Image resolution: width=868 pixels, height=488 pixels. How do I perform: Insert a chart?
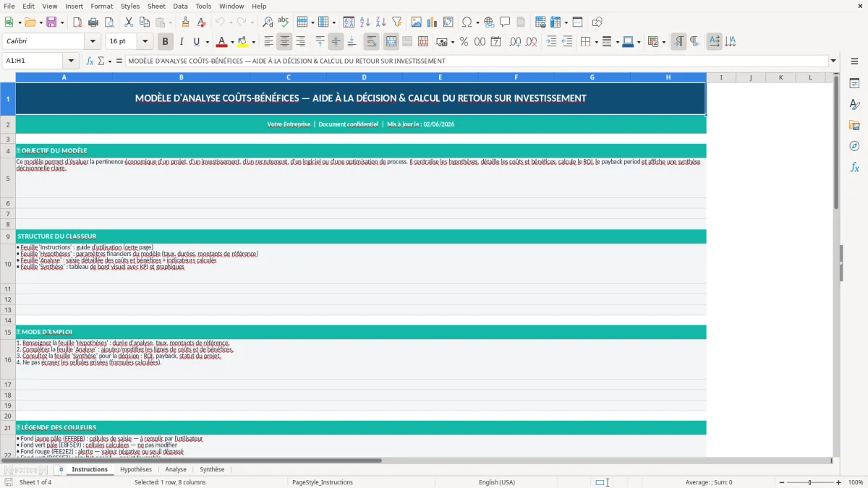pos(433,22)
